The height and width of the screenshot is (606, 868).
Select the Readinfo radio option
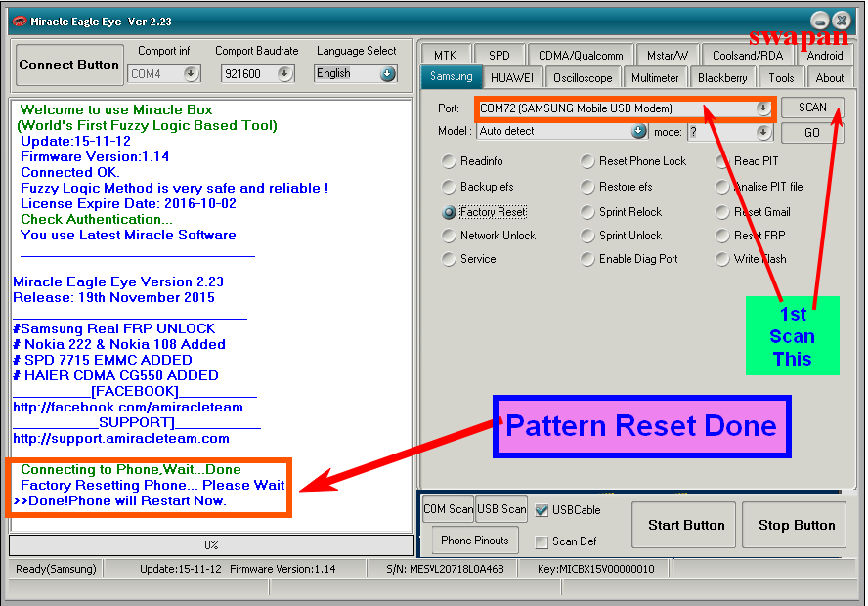(x=473, y=161)
